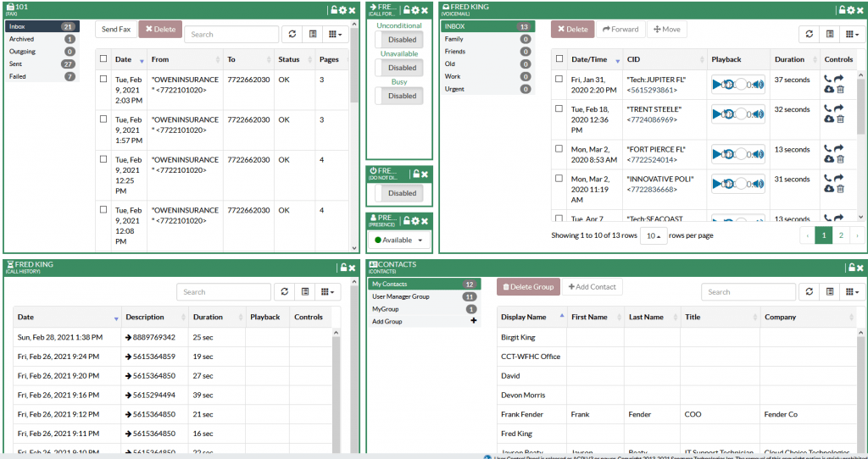Unlock the 101 Fax widget with padlock icon
The image size is (868, 459).
(334, 10)
